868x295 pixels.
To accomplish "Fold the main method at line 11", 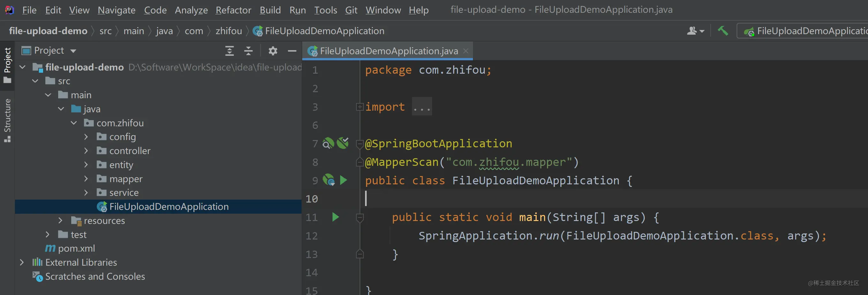I will (x=360, y=218).
